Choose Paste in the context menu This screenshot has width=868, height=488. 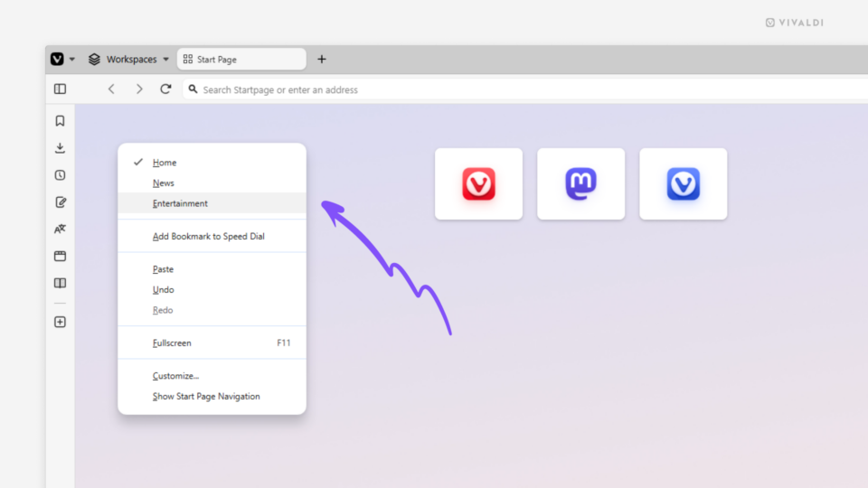point(212,269)
